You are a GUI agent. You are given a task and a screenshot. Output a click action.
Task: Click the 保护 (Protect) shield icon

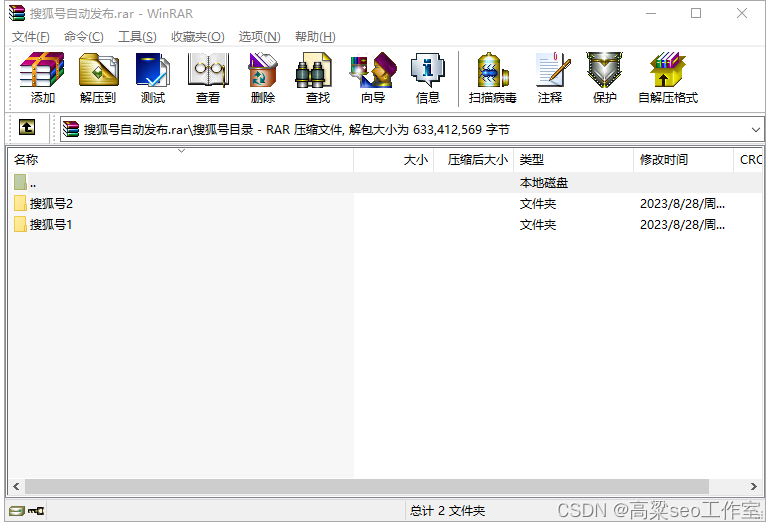[x=604, y=78]
